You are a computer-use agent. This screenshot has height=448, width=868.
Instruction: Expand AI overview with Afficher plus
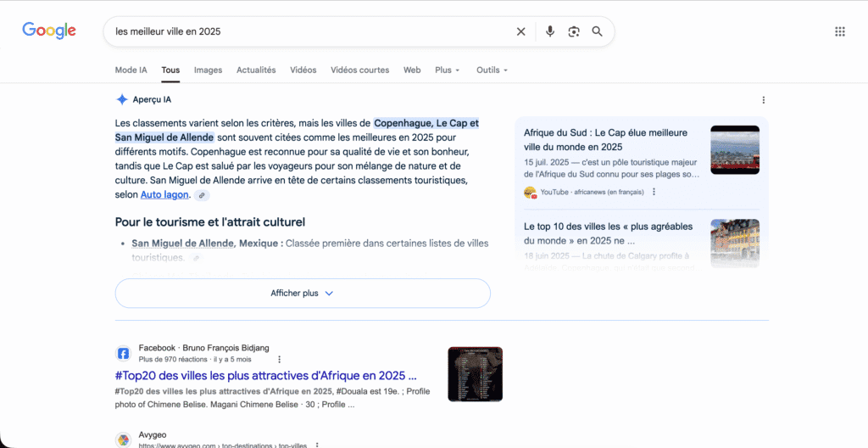pyautogui.click(x=303, y=294)
